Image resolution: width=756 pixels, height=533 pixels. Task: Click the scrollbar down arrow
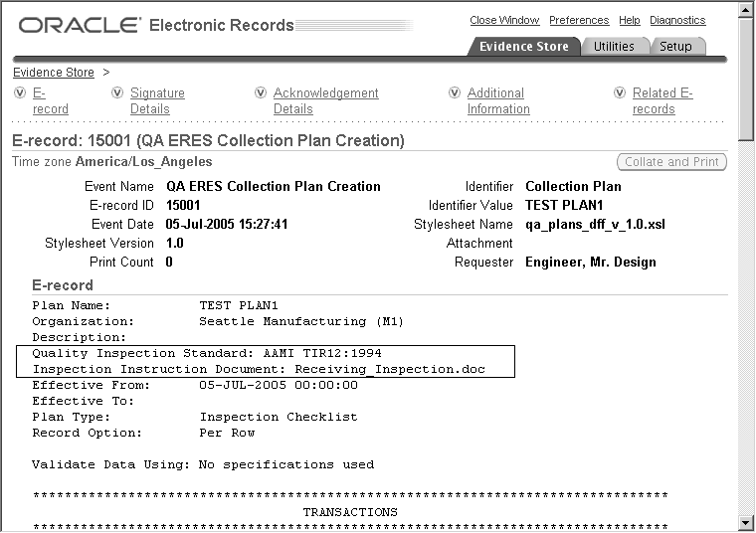pyautogui.click(x=746, y=522)
